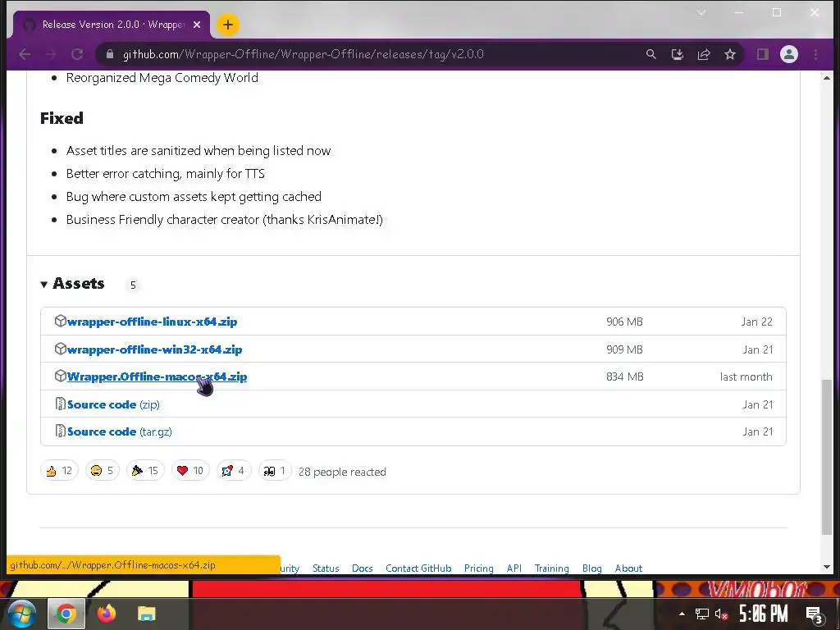
Task: Click the network tray icon
Action: coord(702,614)
